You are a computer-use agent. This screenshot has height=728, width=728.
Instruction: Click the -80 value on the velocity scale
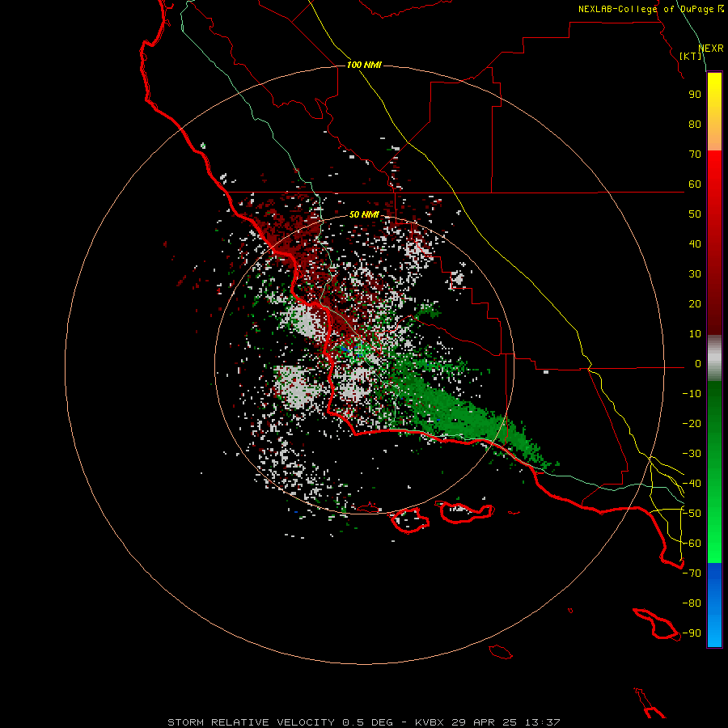[x=692, y=603]
